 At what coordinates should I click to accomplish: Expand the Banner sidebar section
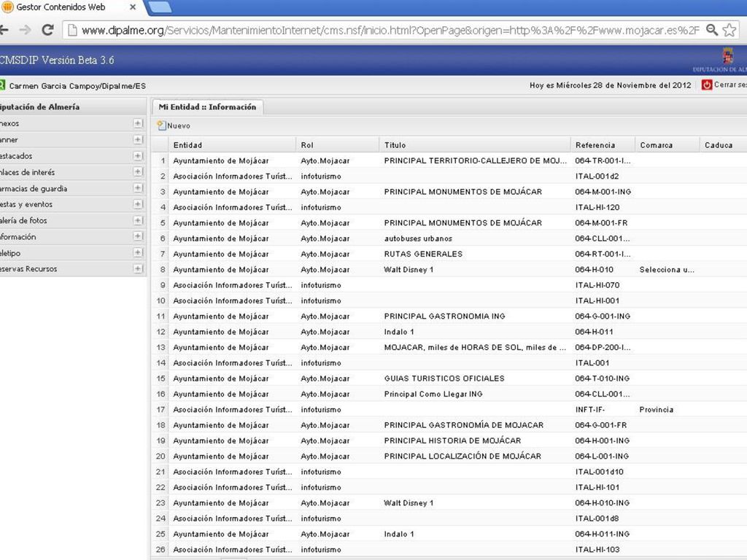[138, 139]
